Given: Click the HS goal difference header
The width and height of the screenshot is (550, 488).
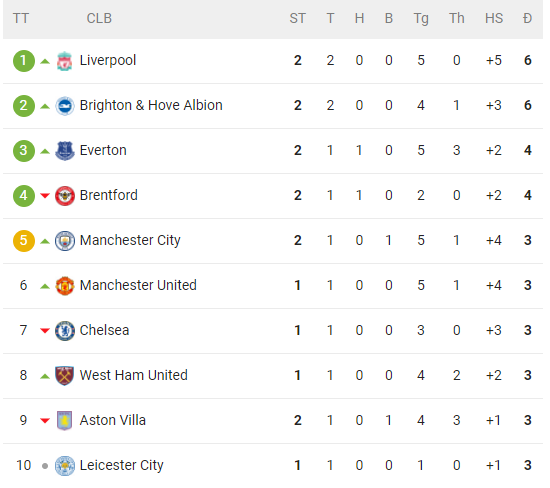Looking at the screenshot, I should coord(494,18).
